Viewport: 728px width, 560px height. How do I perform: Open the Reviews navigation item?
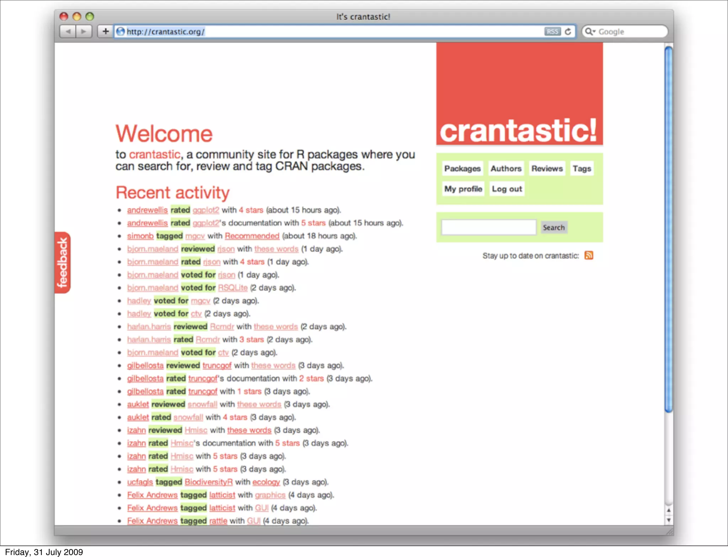(547, 168)
